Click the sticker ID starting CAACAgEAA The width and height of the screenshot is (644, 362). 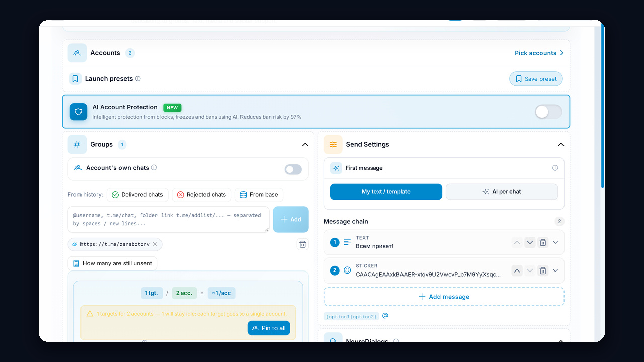[428, 275]
